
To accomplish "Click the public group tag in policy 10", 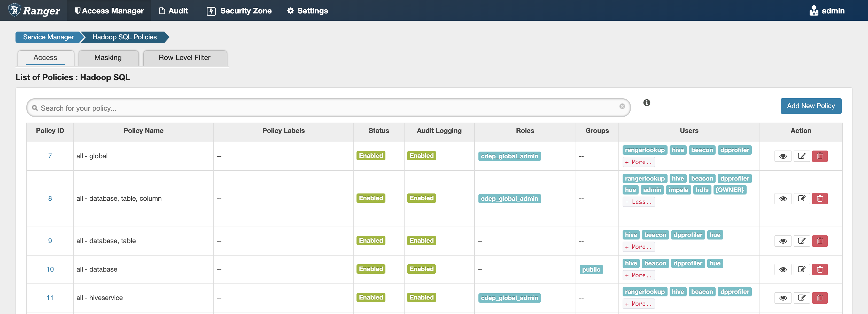I will coord(591,270).
